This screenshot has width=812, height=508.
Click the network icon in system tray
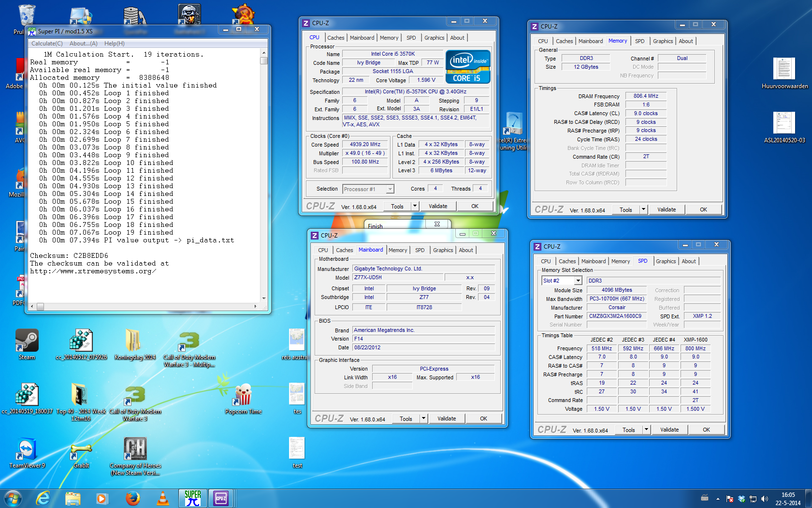(x=753, y=498)
